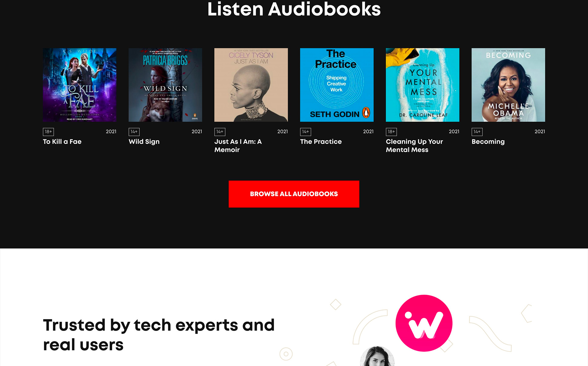Click the Browse All Audiobooks button

point(294,194)
